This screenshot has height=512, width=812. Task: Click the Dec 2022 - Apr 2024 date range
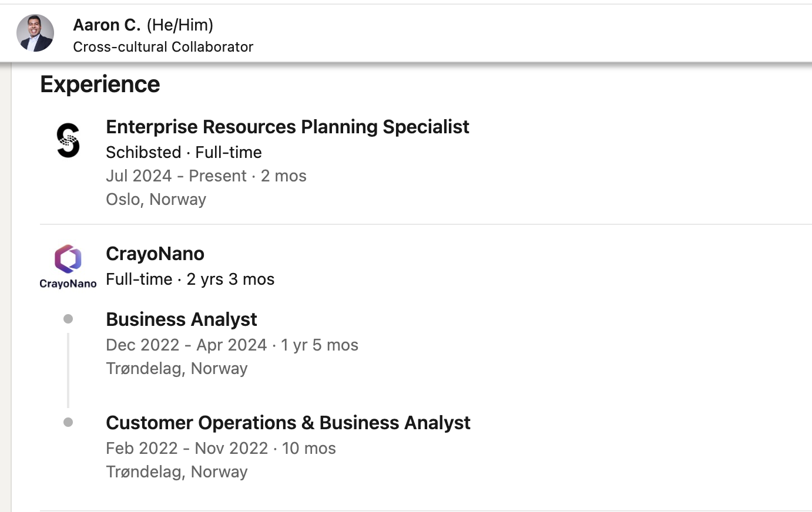pyautogui.click(x=186, y=345)
